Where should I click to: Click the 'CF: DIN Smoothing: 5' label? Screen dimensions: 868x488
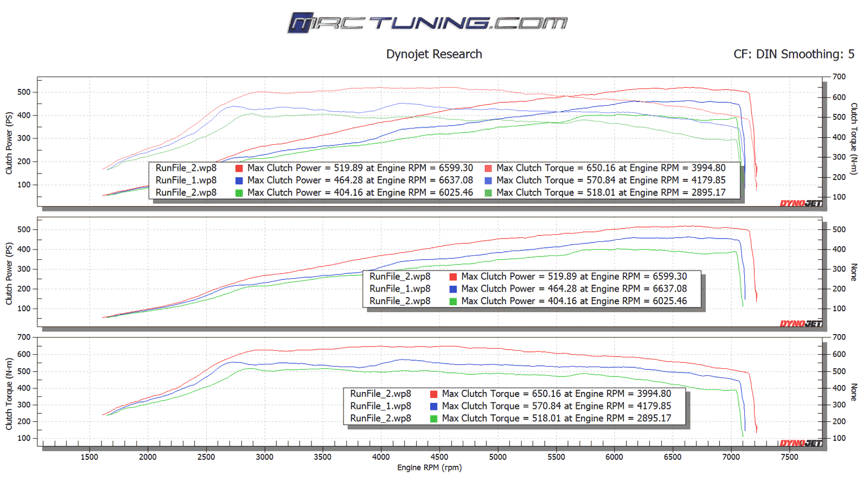pos(793,54)
